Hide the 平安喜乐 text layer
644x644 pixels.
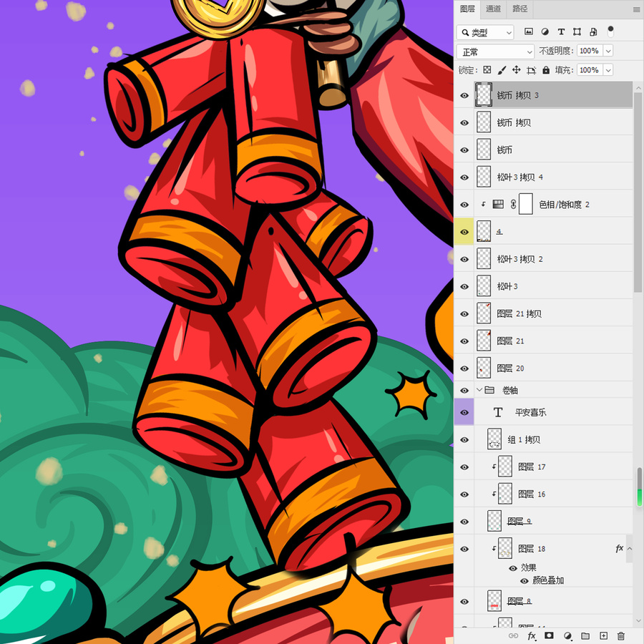click(464, 412)
